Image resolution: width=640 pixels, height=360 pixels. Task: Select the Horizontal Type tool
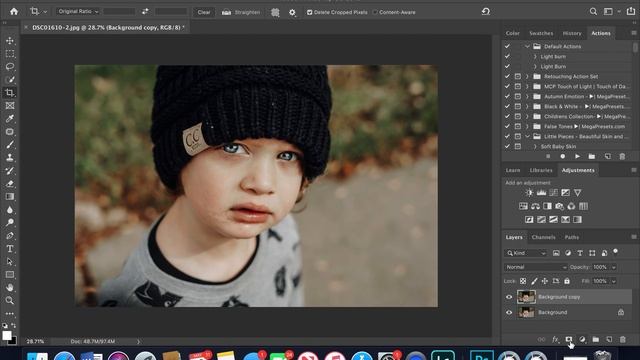coord(10,249)
